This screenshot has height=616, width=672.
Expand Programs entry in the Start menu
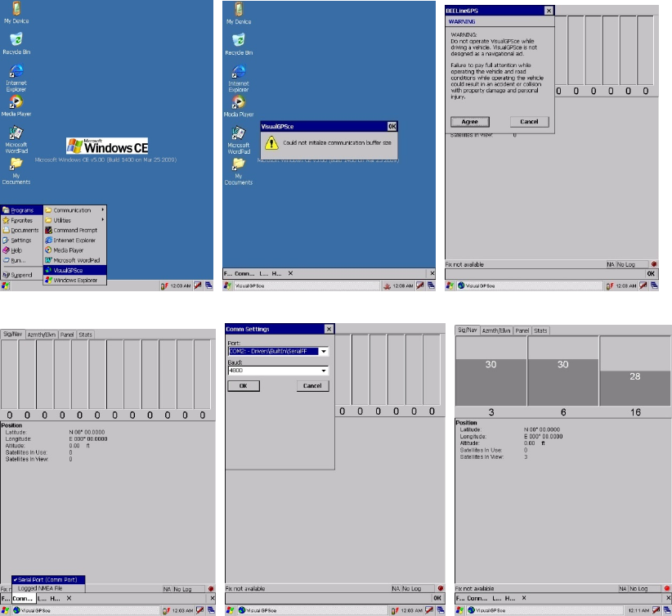[21, 210]
